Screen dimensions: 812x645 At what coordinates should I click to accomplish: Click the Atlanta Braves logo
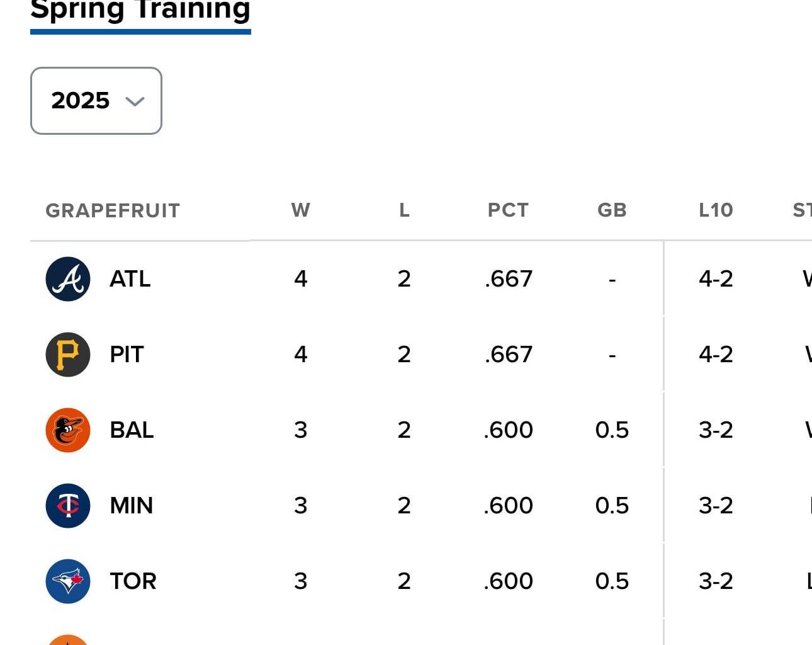[69, 279]
